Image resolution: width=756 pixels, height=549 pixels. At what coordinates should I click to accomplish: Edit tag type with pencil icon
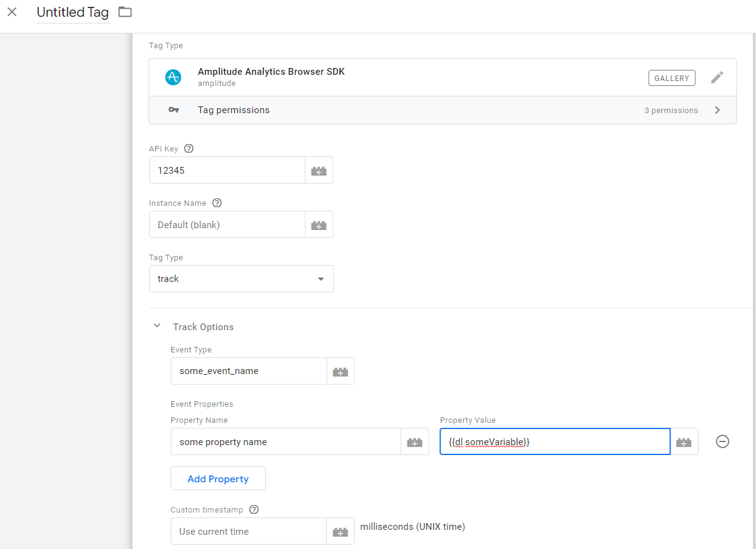click(x=717, y=77)
